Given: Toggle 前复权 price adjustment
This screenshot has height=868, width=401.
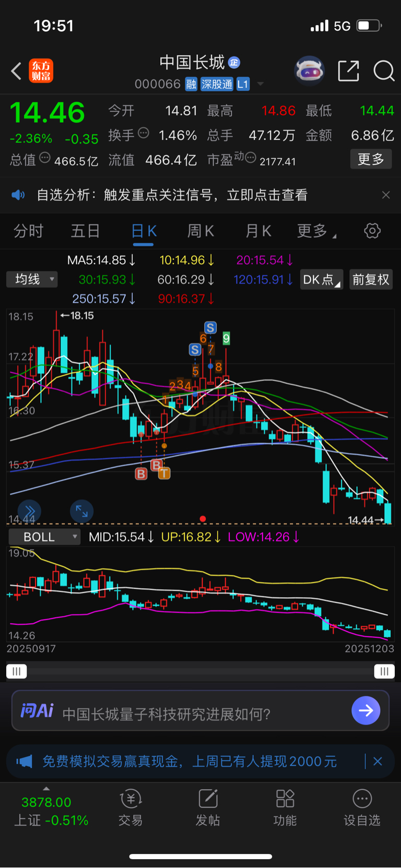Looking at the screenshot, I should coord(371,280).
